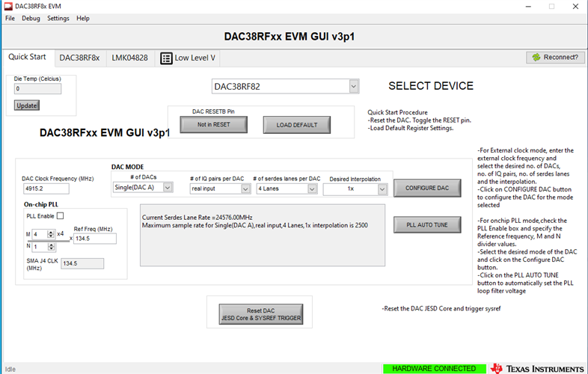The width and height of the screenshot is (588, 374).
Task: Expand the # of IQ pairs per DAC dropdown
Action: pos(245,188)
